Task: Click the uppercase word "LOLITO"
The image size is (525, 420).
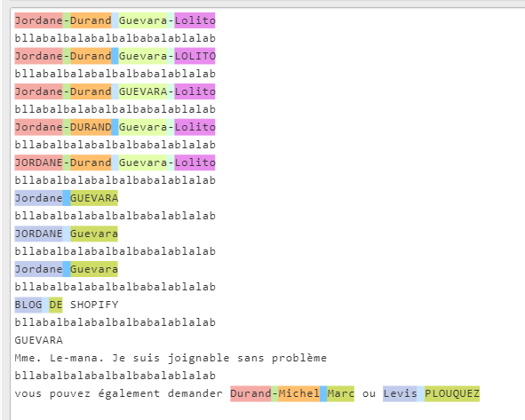Action: point(195,56)
